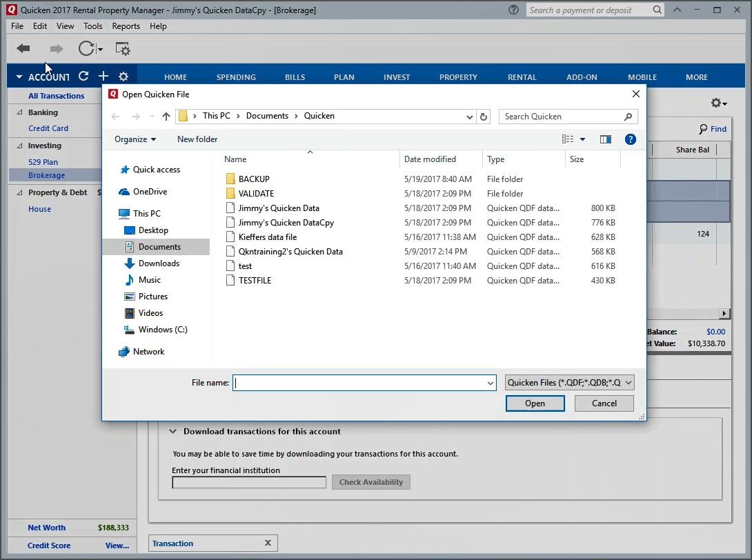
Task: Open the Organize dropdown menu
Action: [x=135, y=139]
